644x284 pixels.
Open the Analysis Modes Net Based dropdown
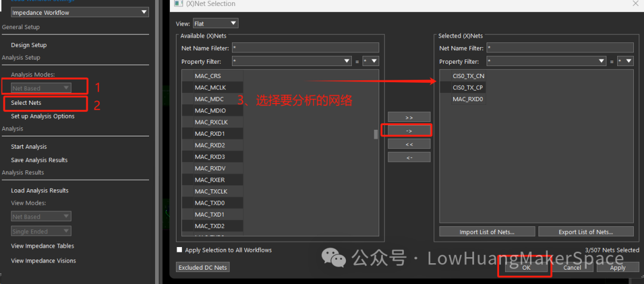(x=41, y=88)
